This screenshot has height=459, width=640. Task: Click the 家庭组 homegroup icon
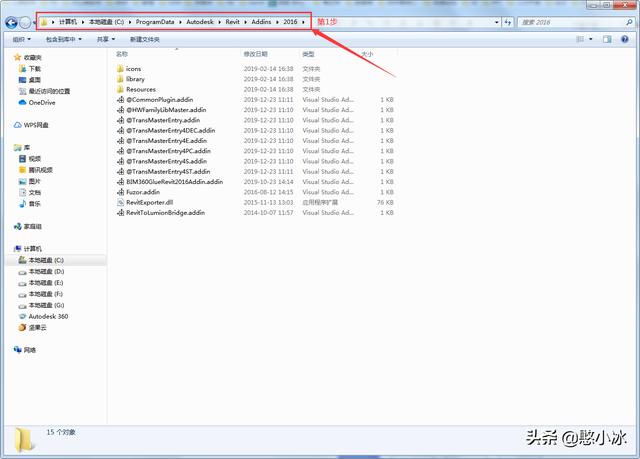pos(18,226)
